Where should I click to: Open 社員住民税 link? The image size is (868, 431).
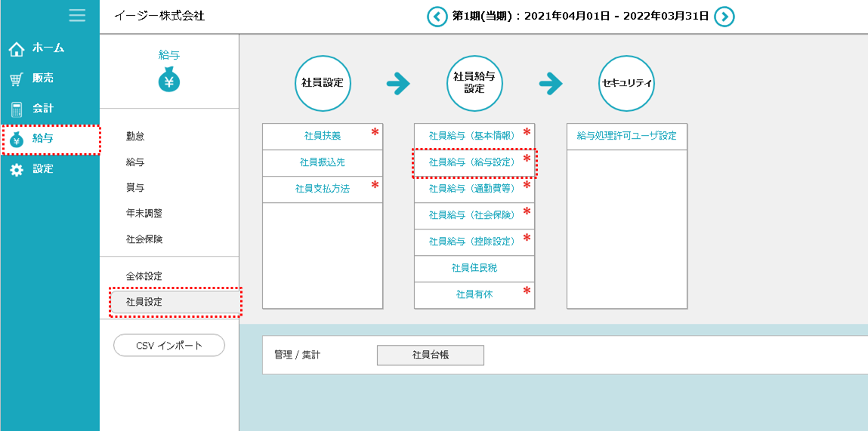474,268
